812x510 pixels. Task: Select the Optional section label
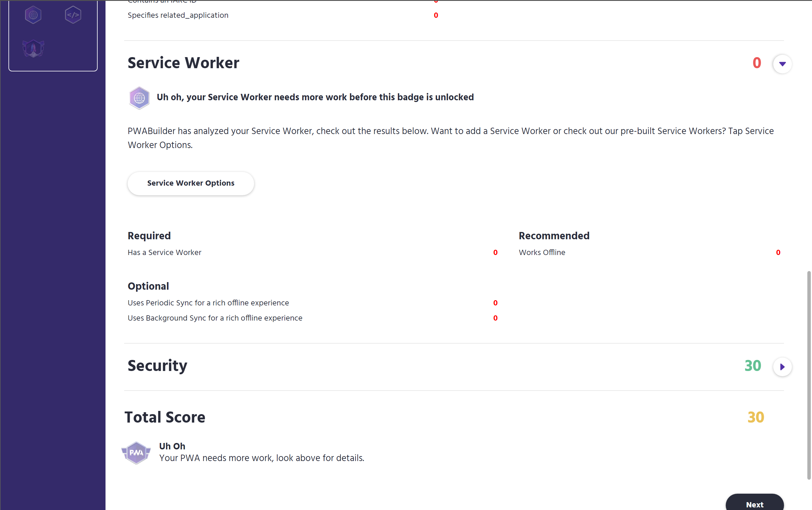pos(148,286)
